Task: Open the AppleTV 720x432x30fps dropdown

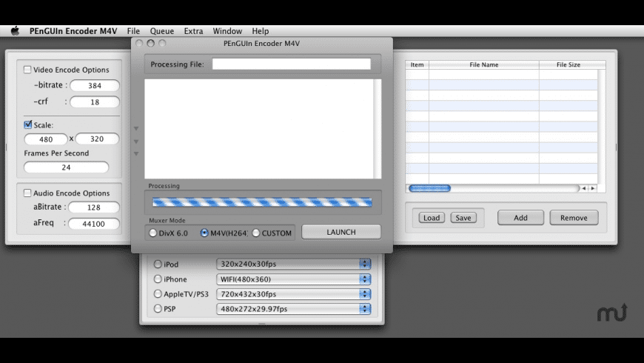Action: point(294,294)
